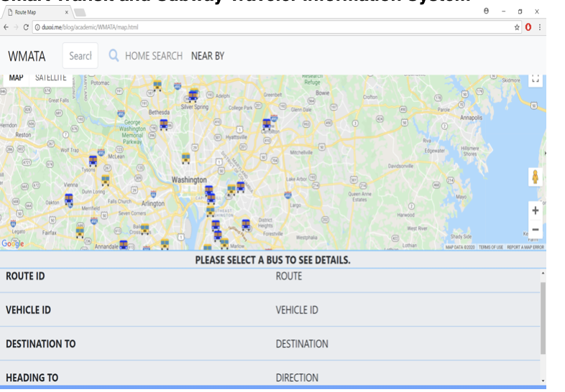Viewport: 565px width, 392px height.
Task: Open the NEAR BY nav item
Action: click(x=208, y=56)
